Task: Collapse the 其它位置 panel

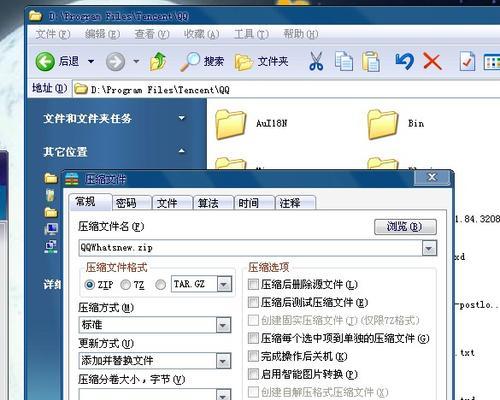Action: coord(182,151)
